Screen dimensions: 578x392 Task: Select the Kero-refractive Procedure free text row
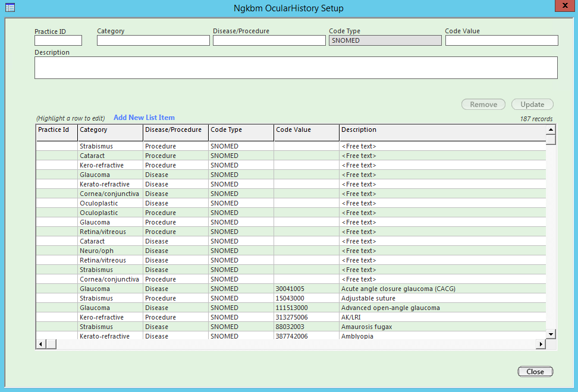tap(291, 165)
